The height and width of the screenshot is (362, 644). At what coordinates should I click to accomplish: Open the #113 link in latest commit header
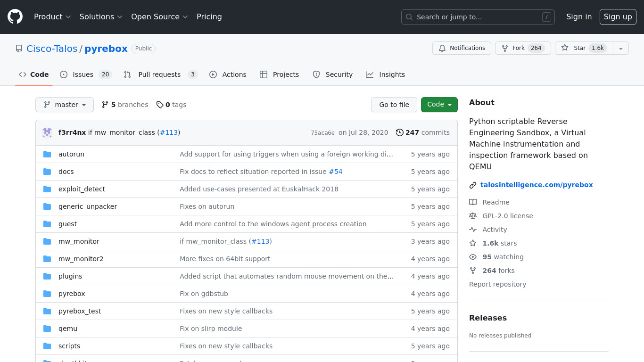tap(169, 132)
